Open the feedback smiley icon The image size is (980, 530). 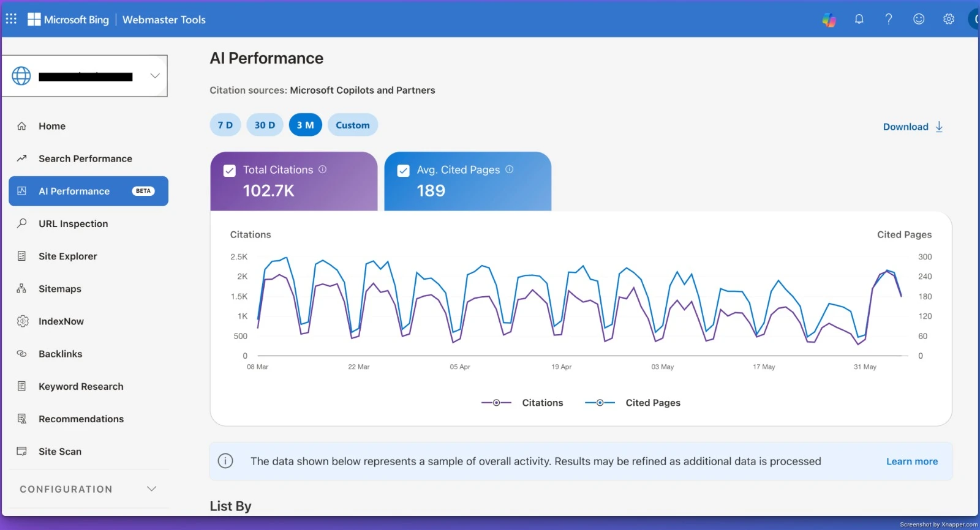tap(919, 19)
